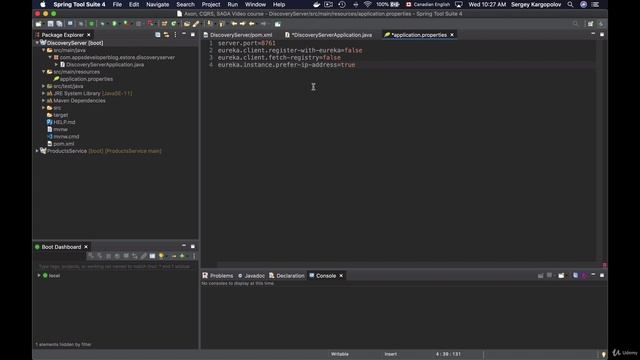Select mvnw.cmd file in the tree
640x360 pixels.
[66, 137]
